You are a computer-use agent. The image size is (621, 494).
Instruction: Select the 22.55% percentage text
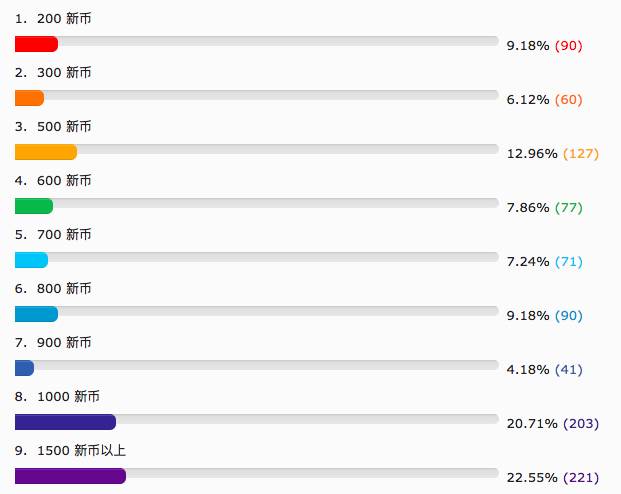532,478
